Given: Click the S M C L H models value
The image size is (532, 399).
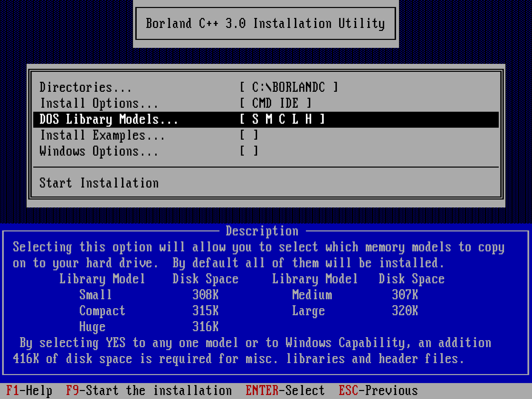Looking at the screenshot, I should (282, 119).
